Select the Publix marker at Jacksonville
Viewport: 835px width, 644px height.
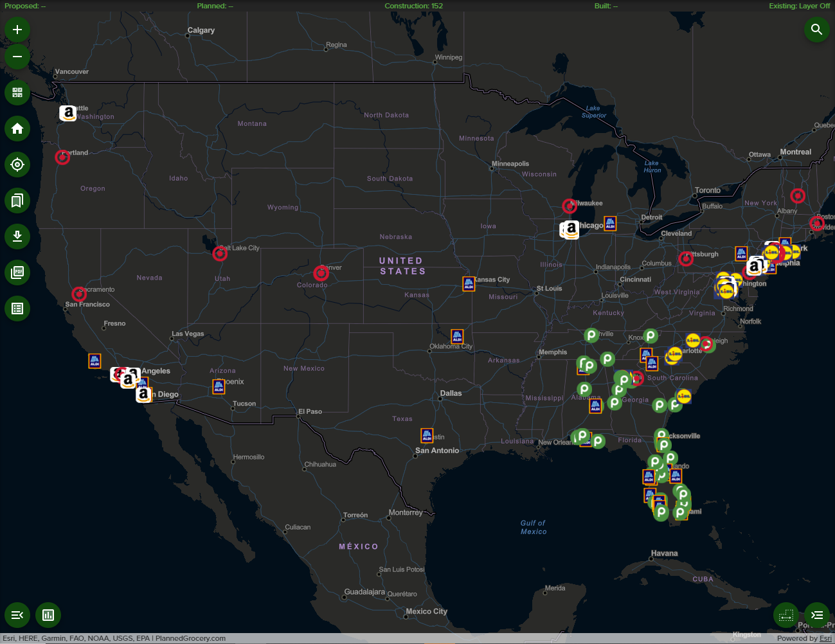pyautogui.click(x=661, y=435)
